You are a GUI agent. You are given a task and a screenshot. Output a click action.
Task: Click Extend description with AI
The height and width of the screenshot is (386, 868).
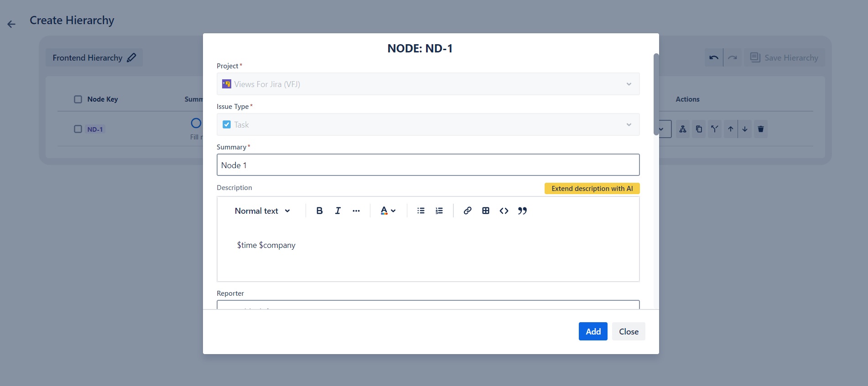pyautogui.click(x=592, y=189)
